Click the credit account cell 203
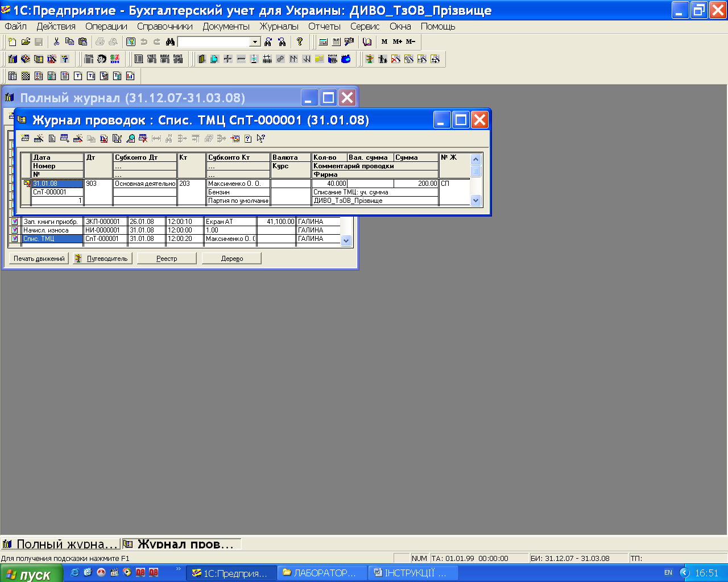 point(192,192)
